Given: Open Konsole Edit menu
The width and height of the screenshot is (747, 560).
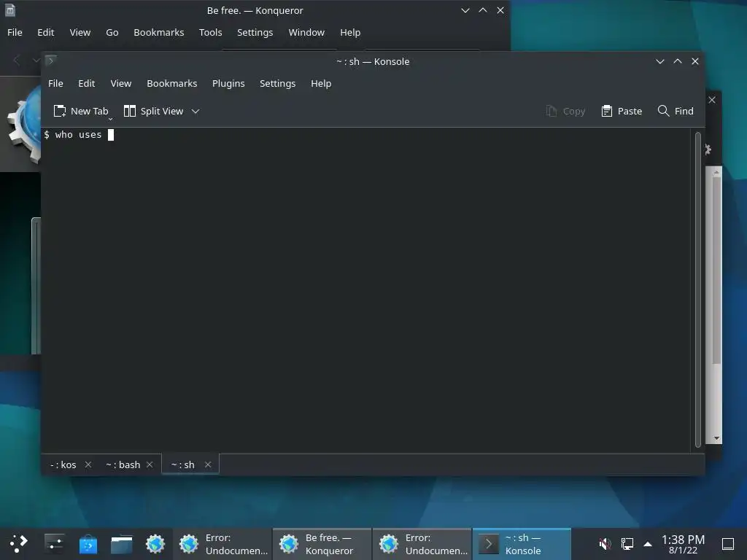Looking at the screenshot, I should coord(86,83).
